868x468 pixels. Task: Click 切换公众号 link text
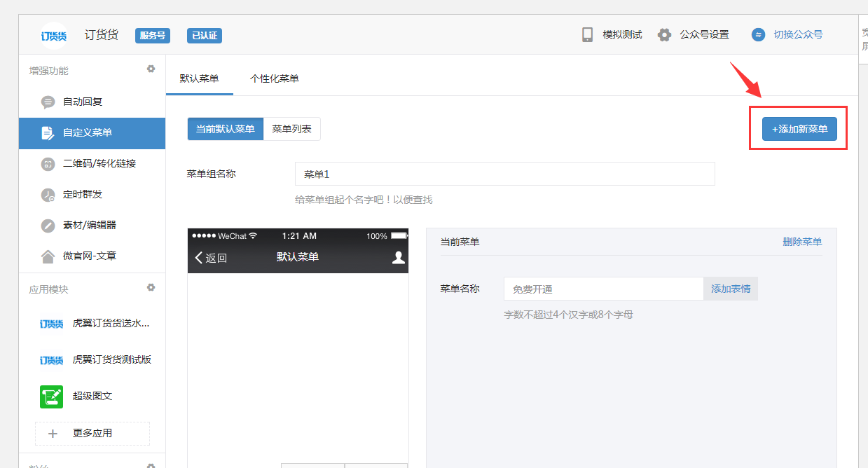pos(798,34)
